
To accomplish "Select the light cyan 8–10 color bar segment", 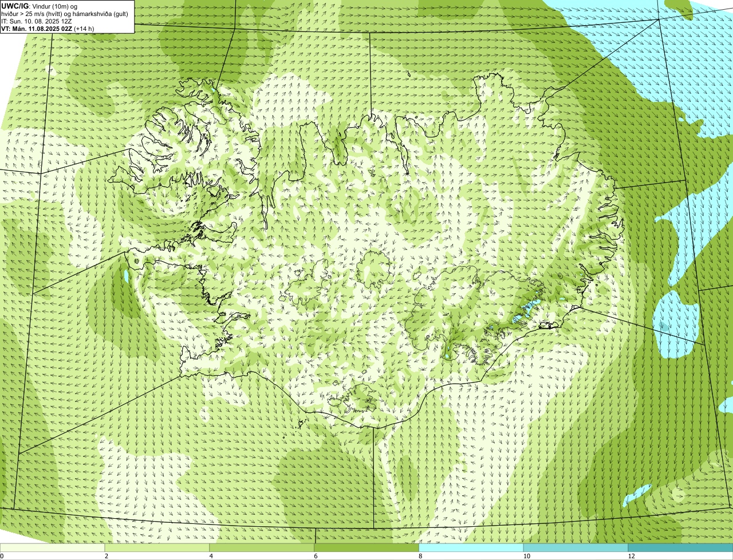I will pyautogui.click(x=471, y=548).
